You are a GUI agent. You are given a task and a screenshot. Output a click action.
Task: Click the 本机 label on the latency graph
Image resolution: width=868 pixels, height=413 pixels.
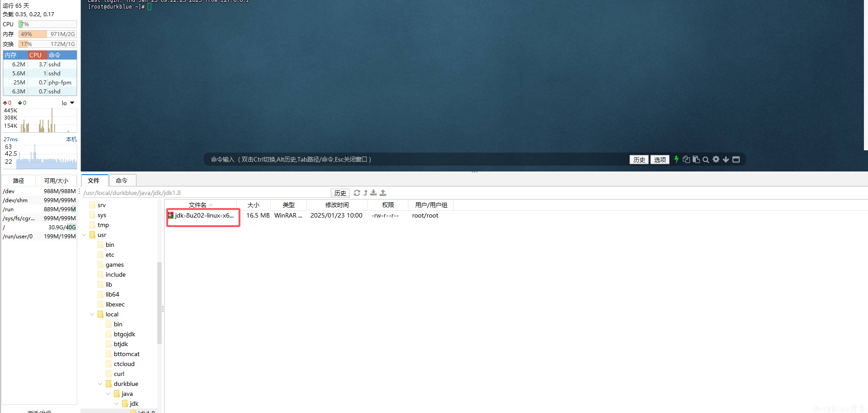71,139
